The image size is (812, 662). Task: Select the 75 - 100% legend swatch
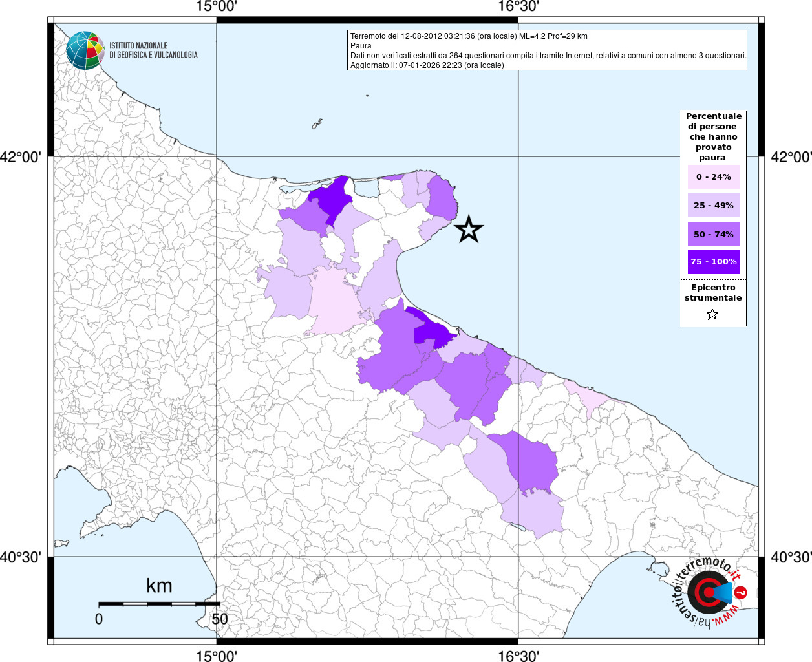714,262
